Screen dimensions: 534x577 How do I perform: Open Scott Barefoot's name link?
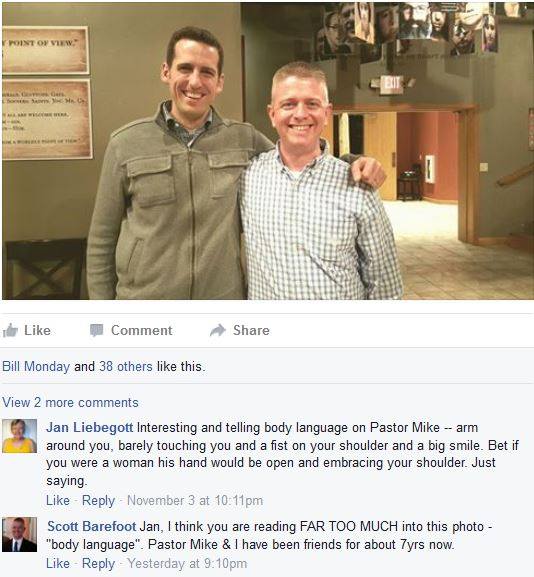[x=92, y=526]
